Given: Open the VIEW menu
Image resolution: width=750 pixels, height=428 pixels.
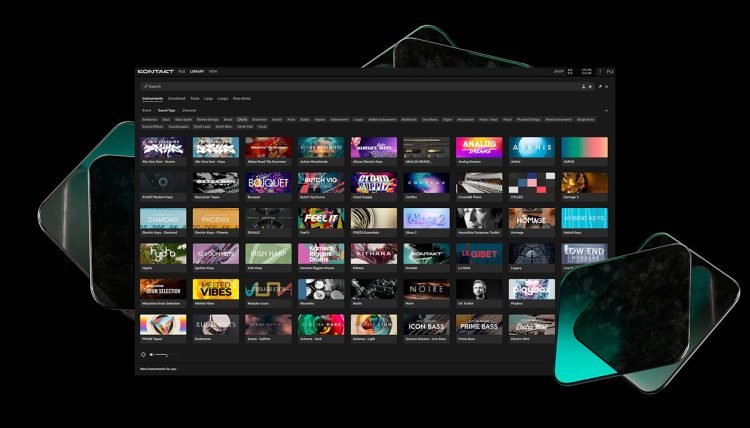Looking at the screenshot, I should [213, 72].
